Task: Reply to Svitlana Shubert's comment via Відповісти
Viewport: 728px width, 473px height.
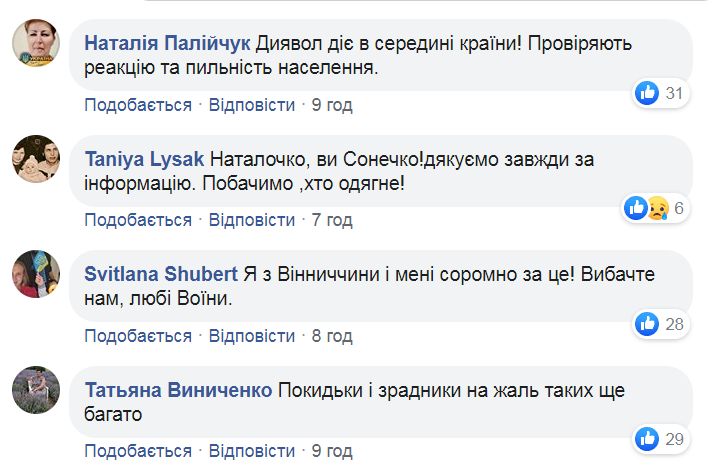Action: tap(253, 335)
